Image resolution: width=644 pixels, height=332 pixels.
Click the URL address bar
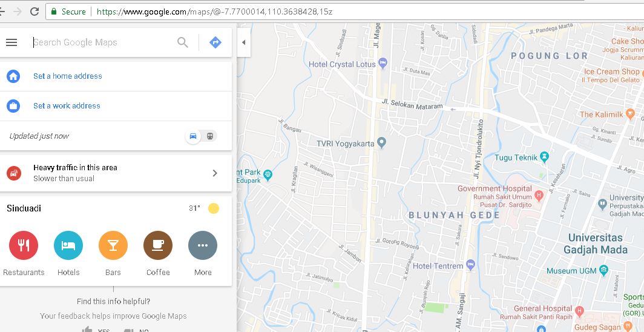344,12
